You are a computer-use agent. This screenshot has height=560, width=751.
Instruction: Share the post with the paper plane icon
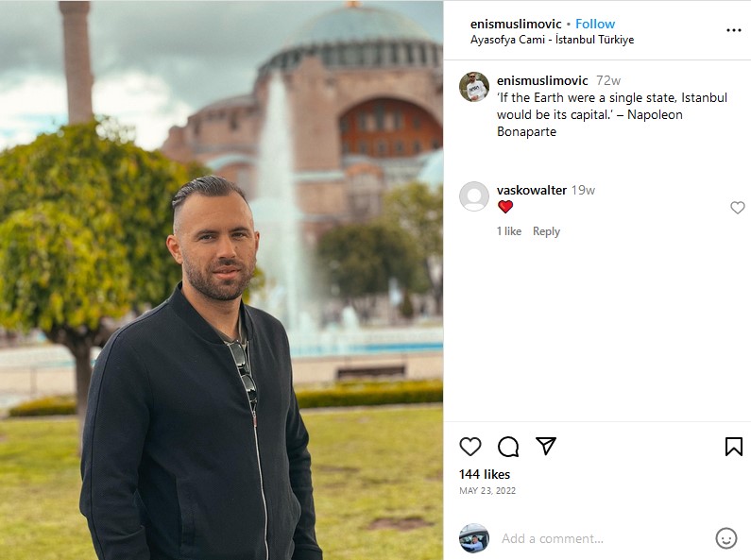coord(546,446)
